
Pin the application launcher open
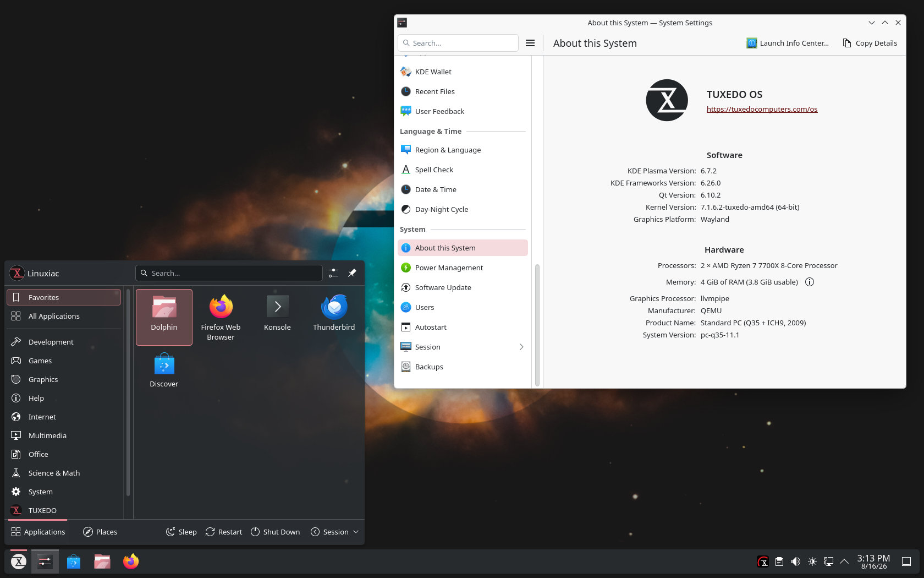click(x=352, y=273)
